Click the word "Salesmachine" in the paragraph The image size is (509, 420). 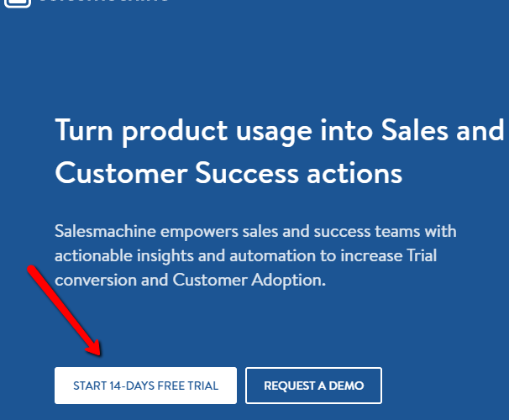(x=105, y=231)
